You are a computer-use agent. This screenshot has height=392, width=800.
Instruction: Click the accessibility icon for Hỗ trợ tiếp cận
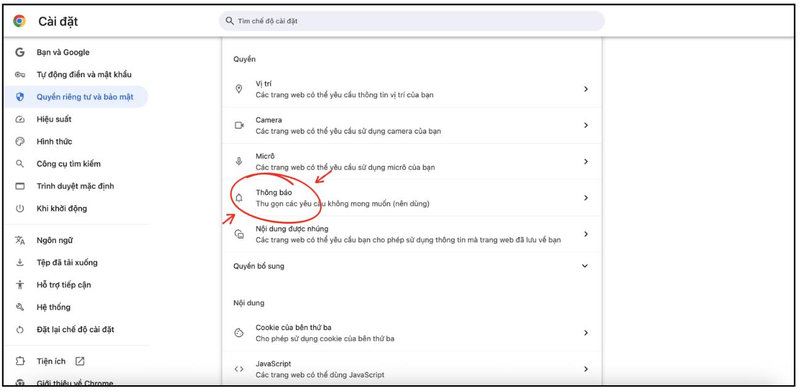(20, 285)
